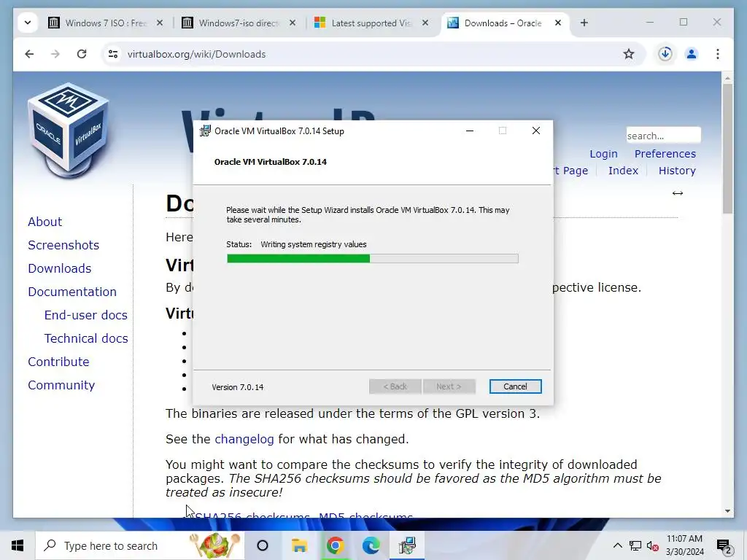Viewport: 747px width, 560px height.
Task: Expand the tab search dropdown arrow
Action: [x=28, y=23]
